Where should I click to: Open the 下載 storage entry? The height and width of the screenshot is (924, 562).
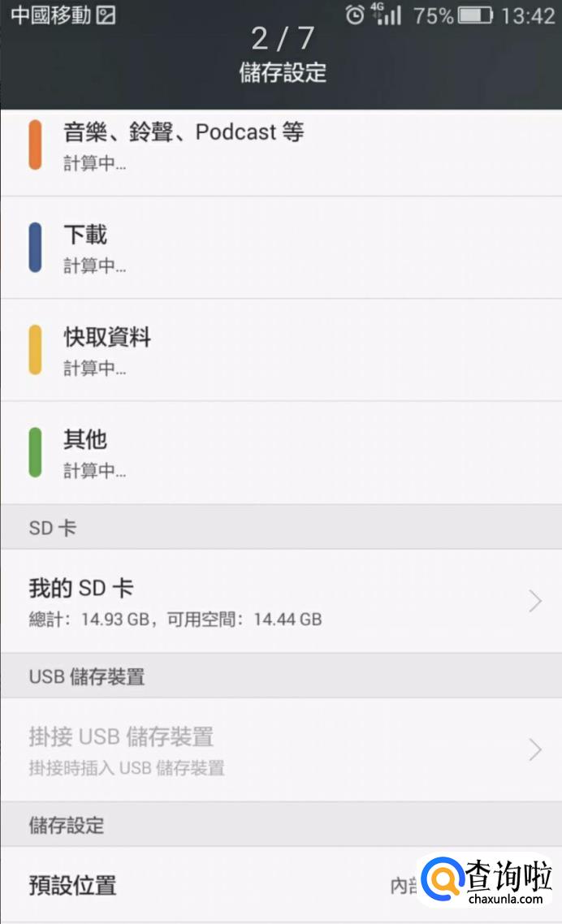click(85, 235)
